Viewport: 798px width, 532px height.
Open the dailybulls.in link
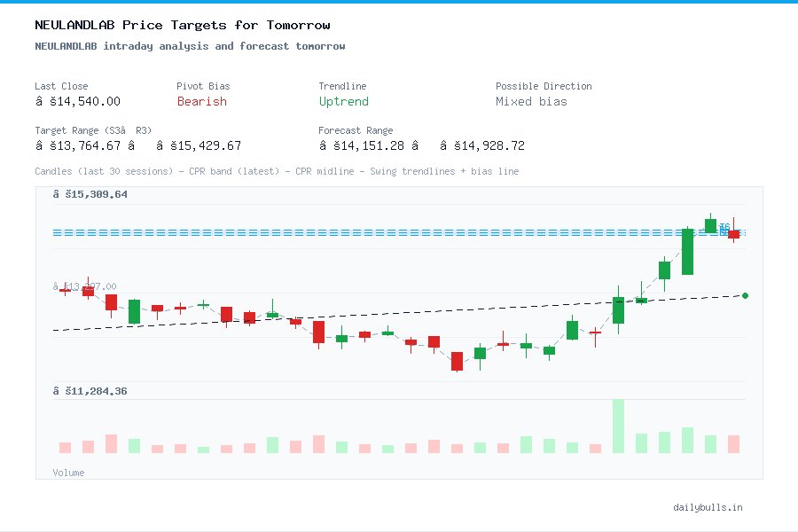point(708,507)
